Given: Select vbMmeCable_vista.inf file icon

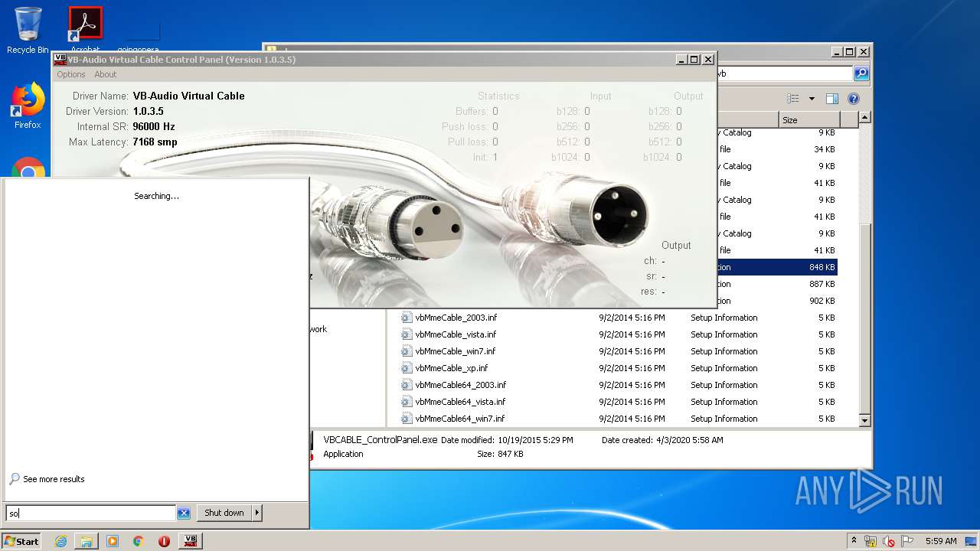Looking at the screenshot, I should click(407, 334).
